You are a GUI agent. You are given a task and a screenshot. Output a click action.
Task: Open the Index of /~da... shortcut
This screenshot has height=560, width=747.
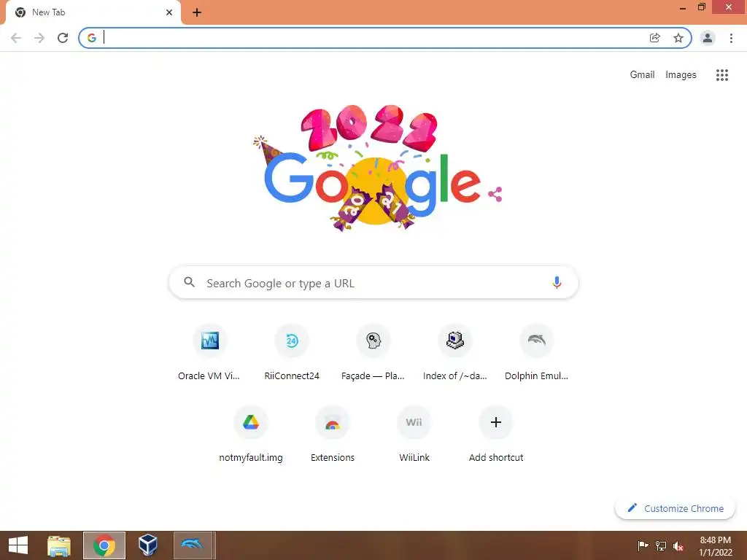click(455, 354)
